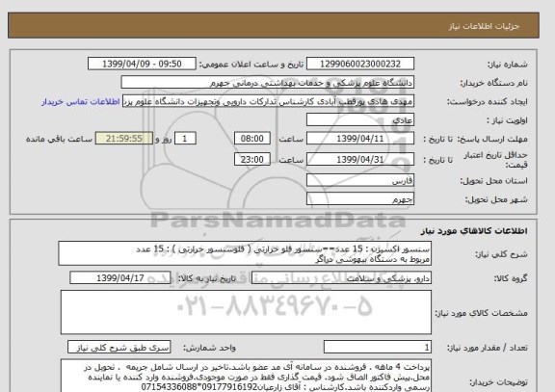Click the response deadline date 1399/04/11
555x392 pixels.
point(360,139)
